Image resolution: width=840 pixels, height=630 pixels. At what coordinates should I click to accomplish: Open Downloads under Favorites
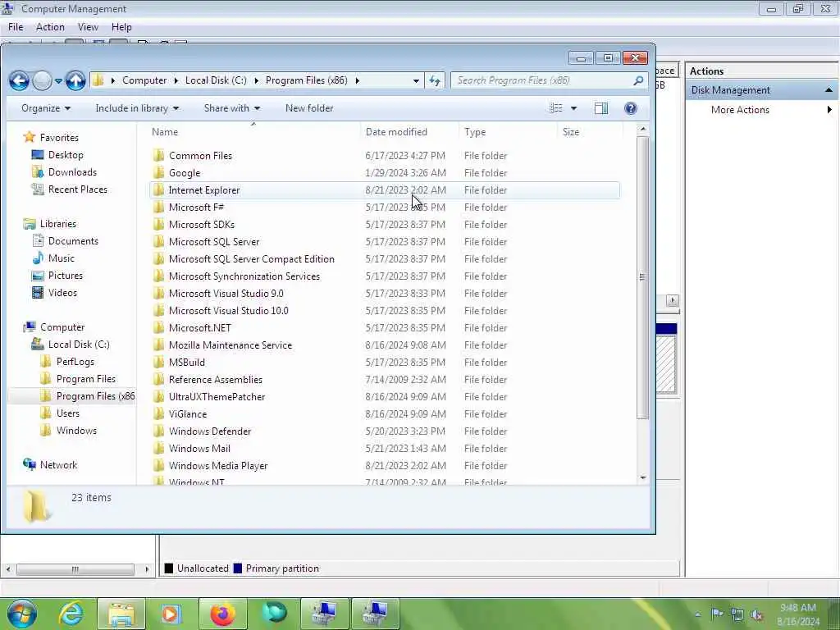coord(72,172)
